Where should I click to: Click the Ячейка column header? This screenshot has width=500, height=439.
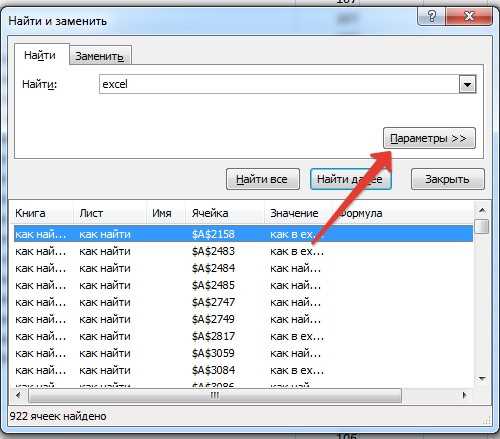click(225, 213)
